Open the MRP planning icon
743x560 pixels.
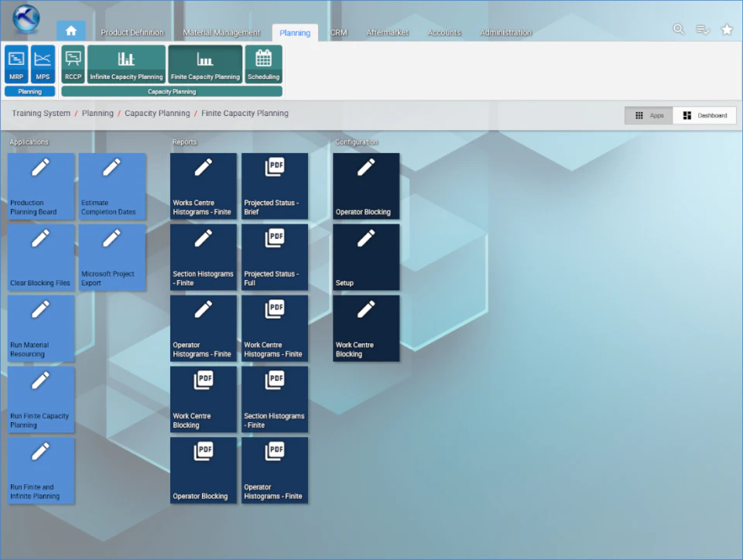(x=16, y=64)
